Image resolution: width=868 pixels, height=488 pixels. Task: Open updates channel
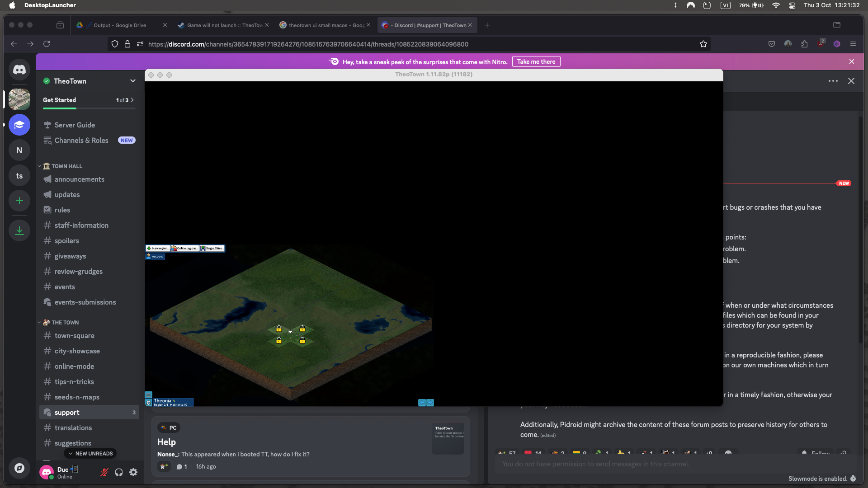[x=89, y=194]
